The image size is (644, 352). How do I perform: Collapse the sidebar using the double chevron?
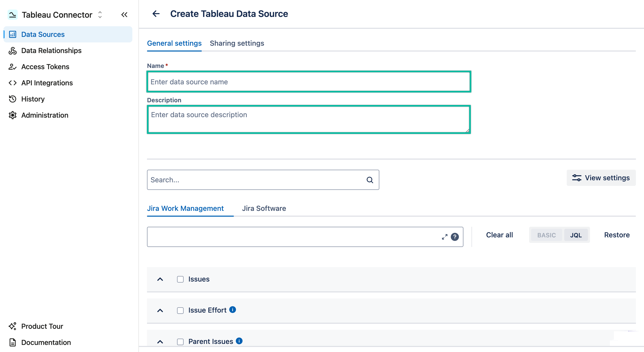point(124,15)
